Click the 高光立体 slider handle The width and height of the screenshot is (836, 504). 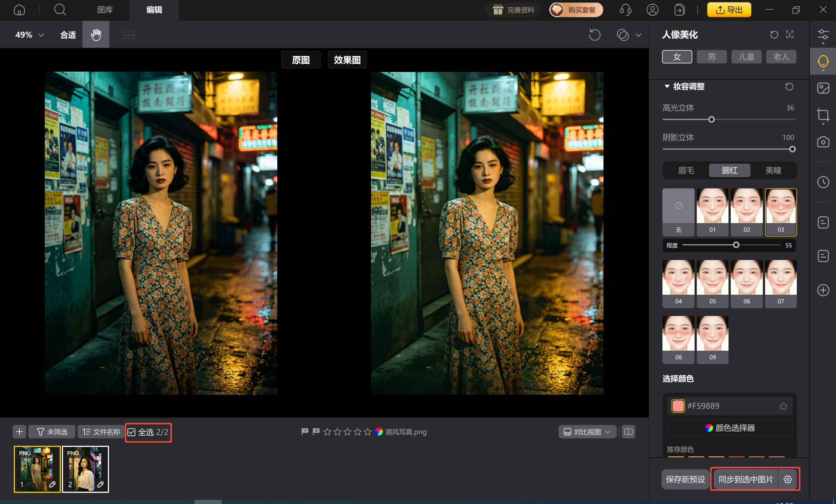click(711, 119)
